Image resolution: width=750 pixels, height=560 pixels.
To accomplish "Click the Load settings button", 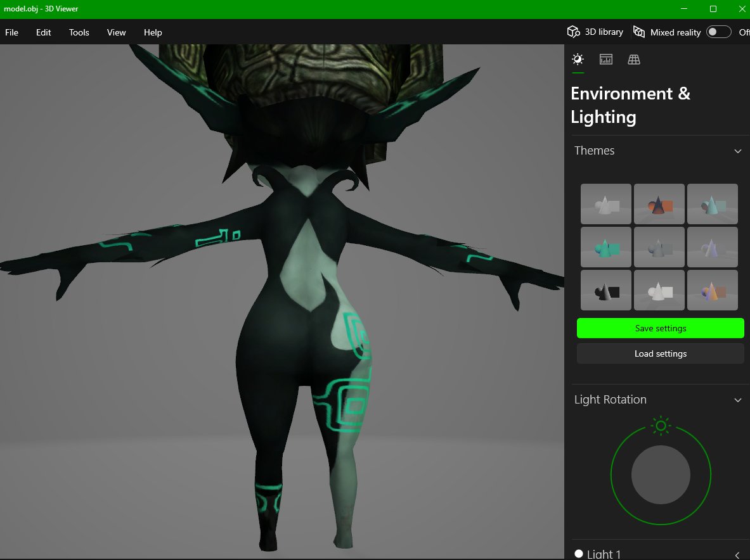I will point(660,353).
